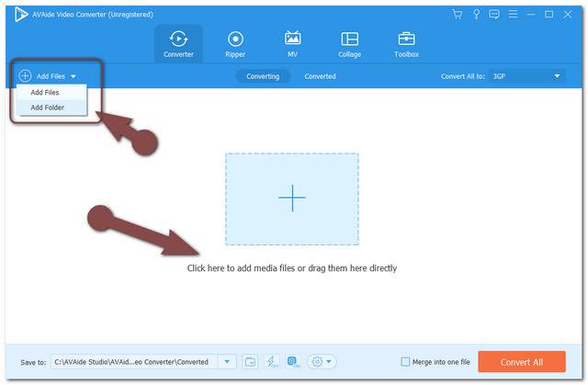Open the hamburger menu icon
Viewport: 588px width, 385px height.
click(513, 15)
